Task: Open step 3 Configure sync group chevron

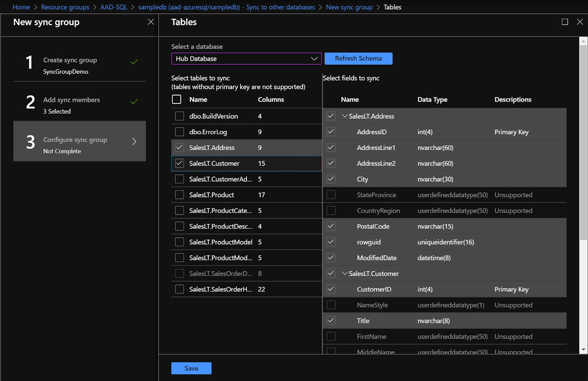Action: click(134, 142)
